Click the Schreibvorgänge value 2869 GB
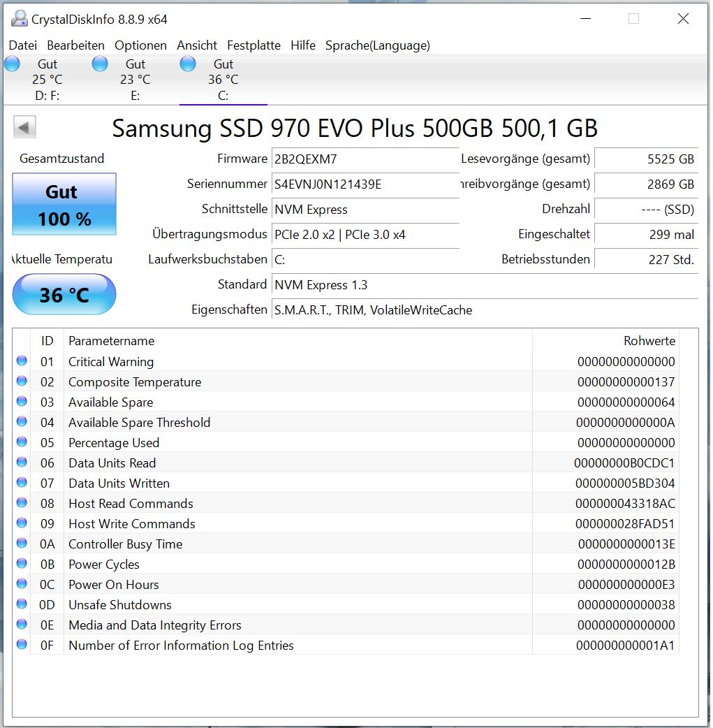Screen dimensions: 713x728 pyautogui.click(x=647, y=184)
